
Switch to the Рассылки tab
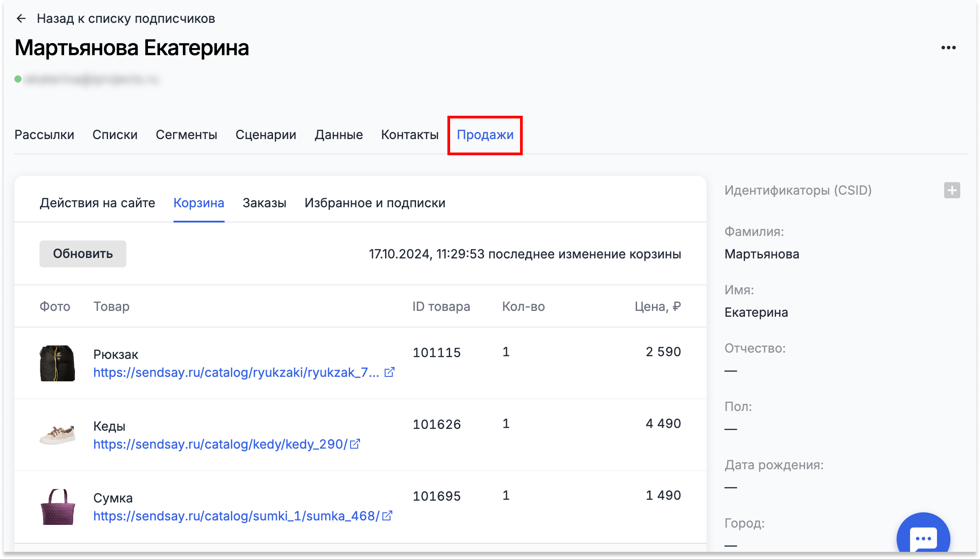click(44, 135)
